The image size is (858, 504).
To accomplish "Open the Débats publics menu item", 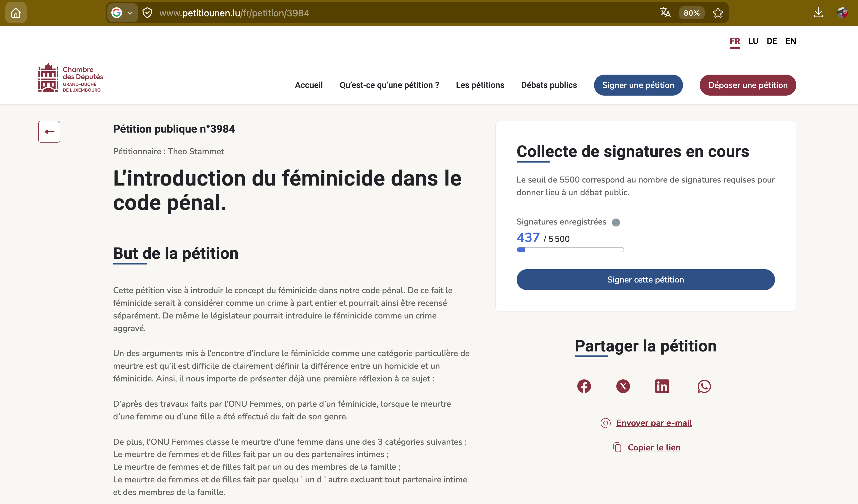I will coord(549,85).
